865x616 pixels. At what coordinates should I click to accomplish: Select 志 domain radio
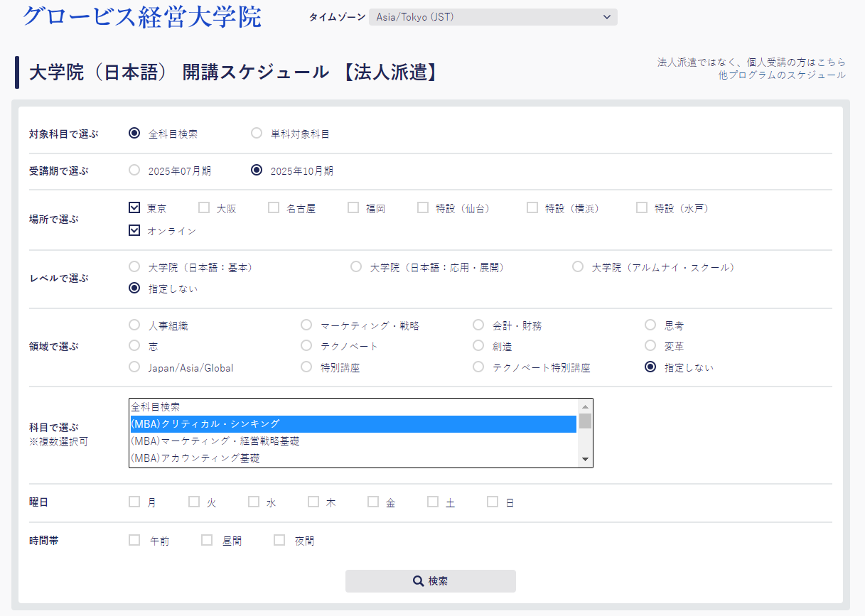coord(134,345)
